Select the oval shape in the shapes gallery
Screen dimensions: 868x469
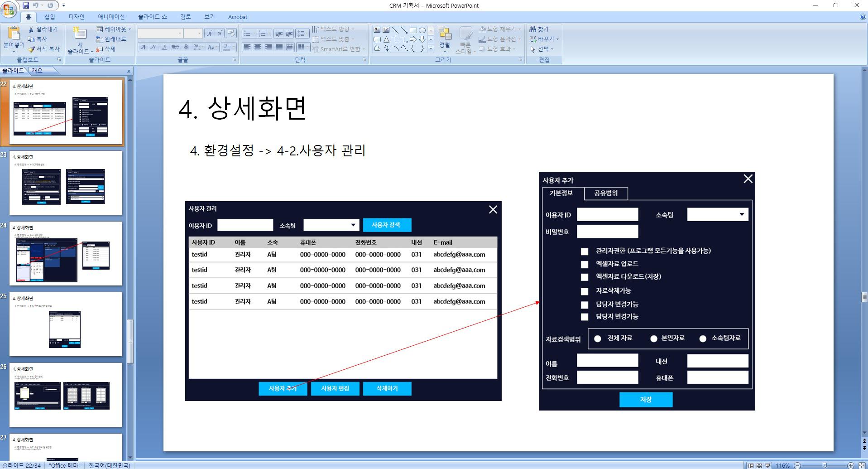click(x=422, y=30)
